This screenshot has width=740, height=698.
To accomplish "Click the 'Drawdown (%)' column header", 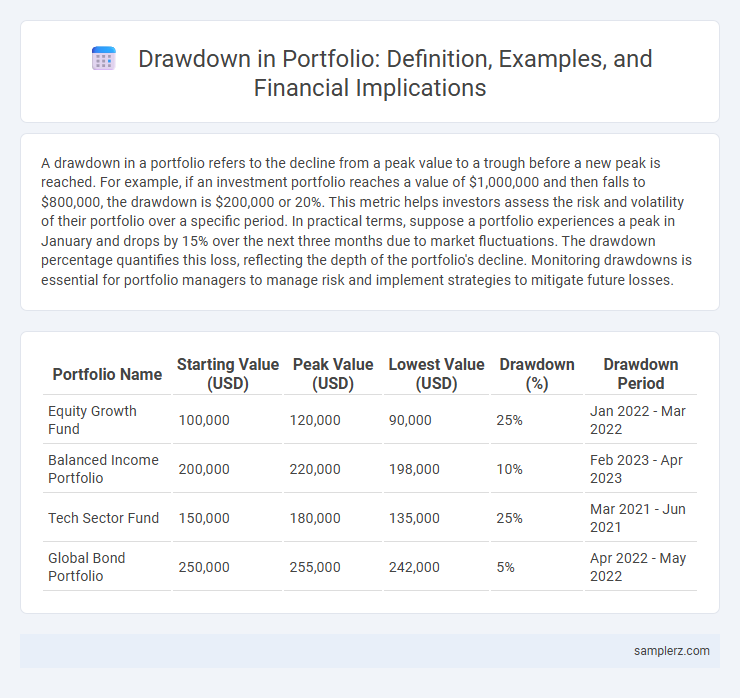I will tap(537, 374).
